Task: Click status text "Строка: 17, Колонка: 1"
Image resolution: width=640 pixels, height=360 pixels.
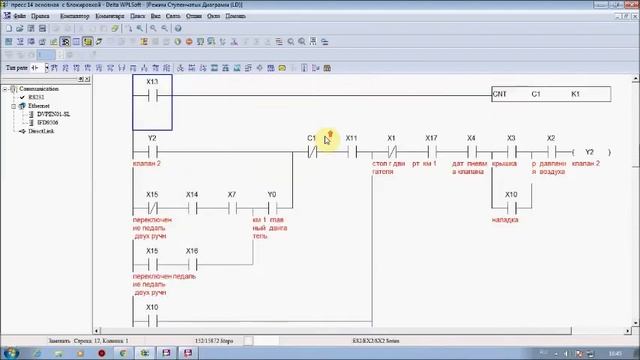Action: pos(100,341)
